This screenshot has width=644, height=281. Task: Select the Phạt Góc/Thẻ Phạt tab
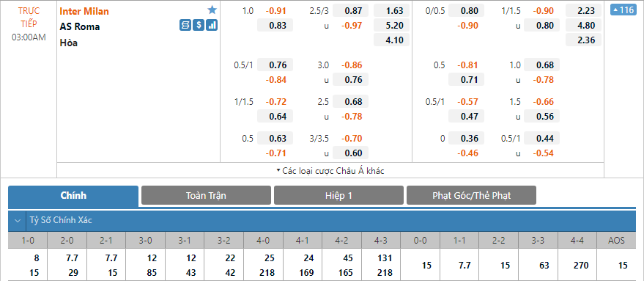pyautogui.click(x=472, y=195)
